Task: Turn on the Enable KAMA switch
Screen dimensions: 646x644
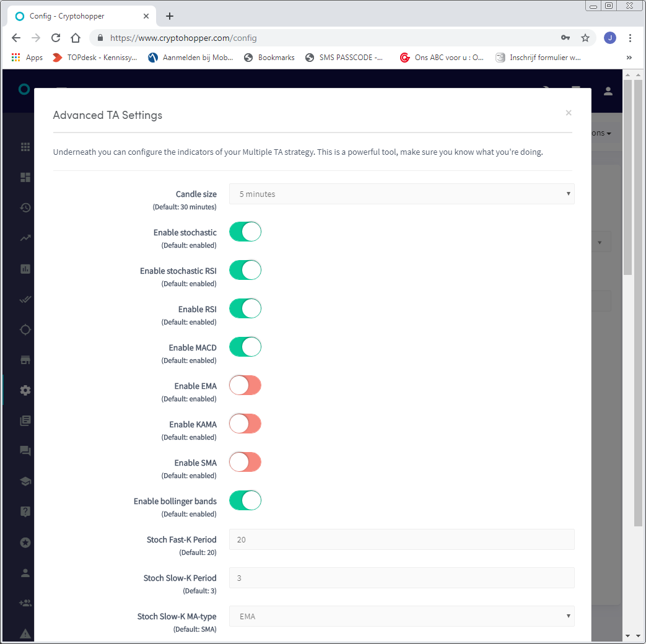Action: [245, 424]
